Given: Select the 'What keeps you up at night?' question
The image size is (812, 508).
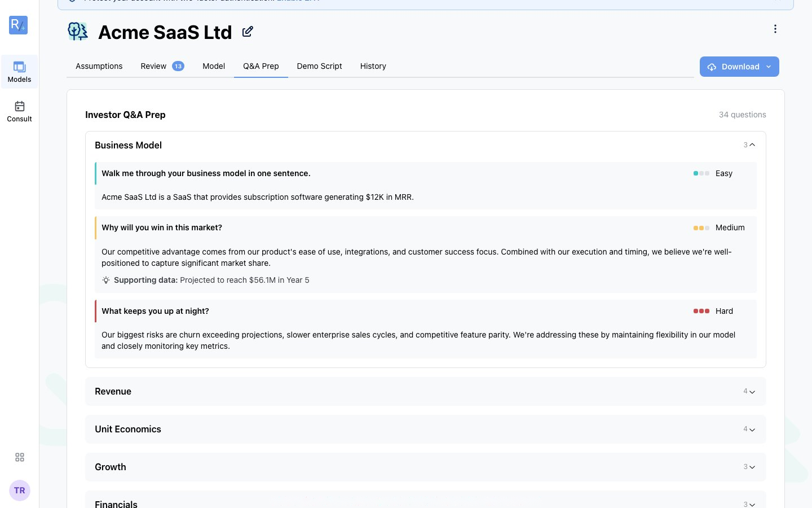Looking at the screenshot, I should coord(155,311).
